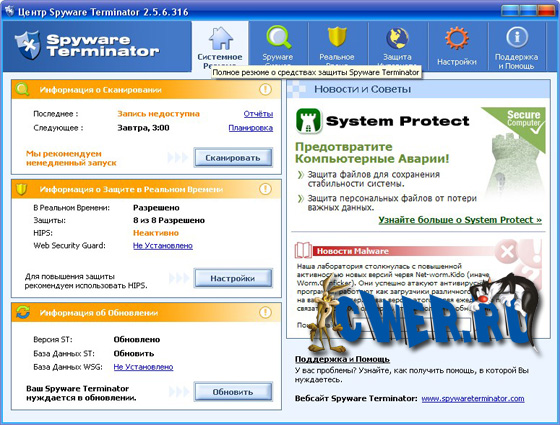The image size is (560, 425).
Task: Click the HIPS Неактивно status text
Action: click(x=156, y=233)
